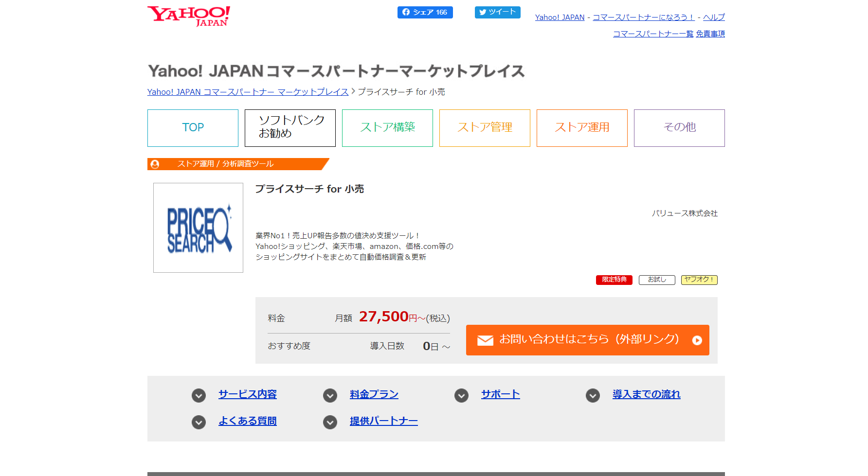Click the Twitter tweet button

(497, 12)
